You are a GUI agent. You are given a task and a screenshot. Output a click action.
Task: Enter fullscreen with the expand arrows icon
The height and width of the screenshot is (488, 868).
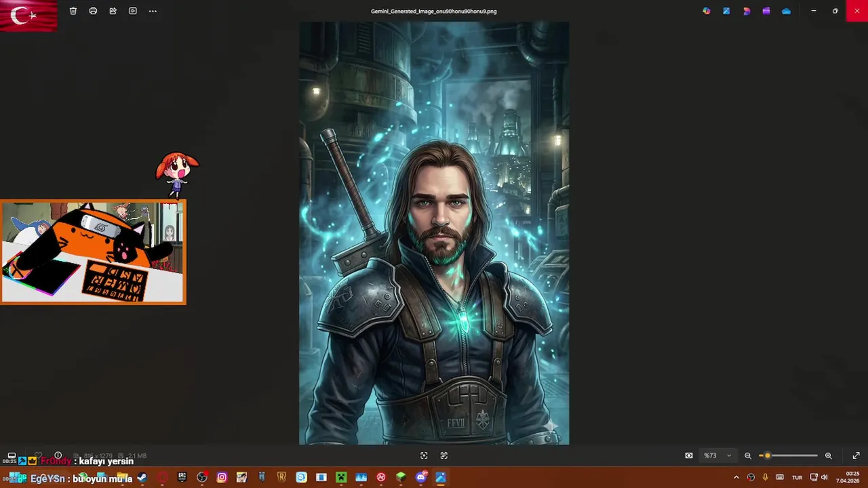click(x=856, y=455)
